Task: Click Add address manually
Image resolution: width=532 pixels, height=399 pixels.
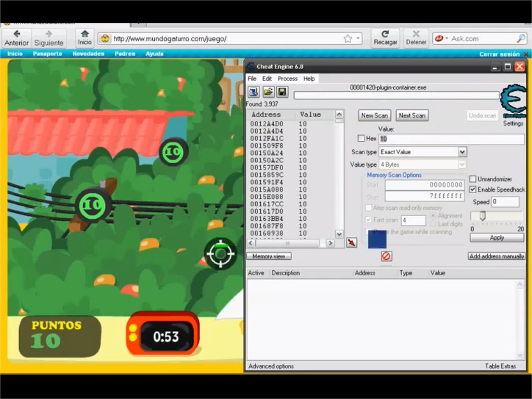Action: pyautogui.click(x=497, y=256)
